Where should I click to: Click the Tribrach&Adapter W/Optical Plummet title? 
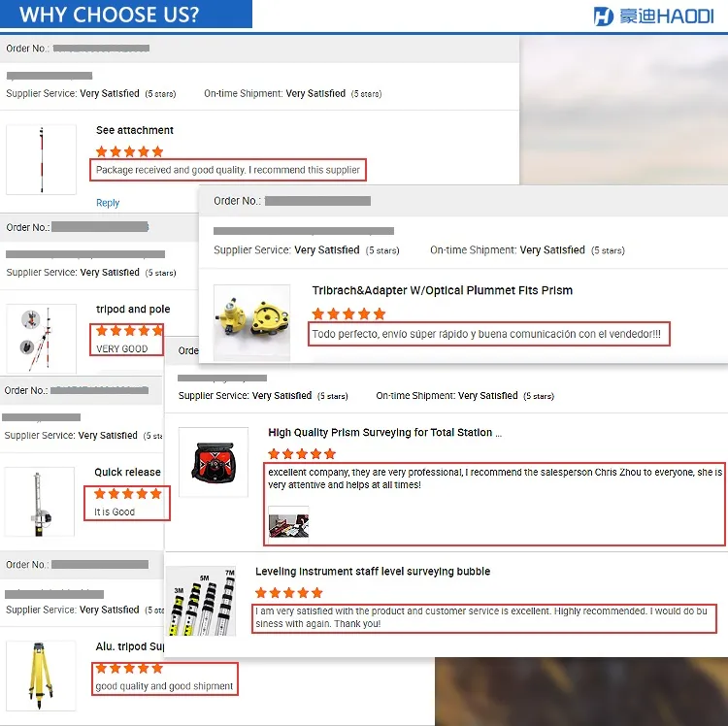442,290
